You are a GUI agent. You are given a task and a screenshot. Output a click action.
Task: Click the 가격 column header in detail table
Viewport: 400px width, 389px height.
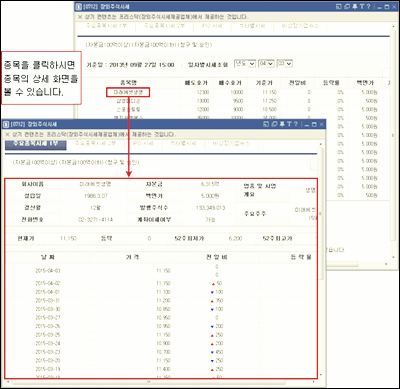click(132, 257)
